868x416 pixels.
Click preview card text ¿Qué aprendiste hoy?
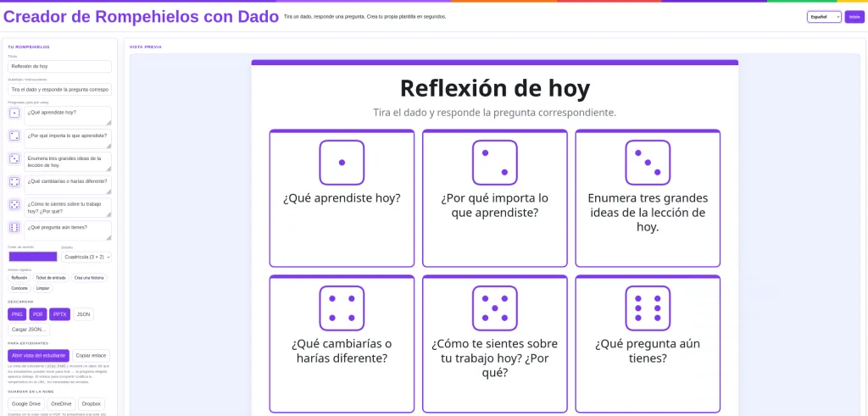342,198
